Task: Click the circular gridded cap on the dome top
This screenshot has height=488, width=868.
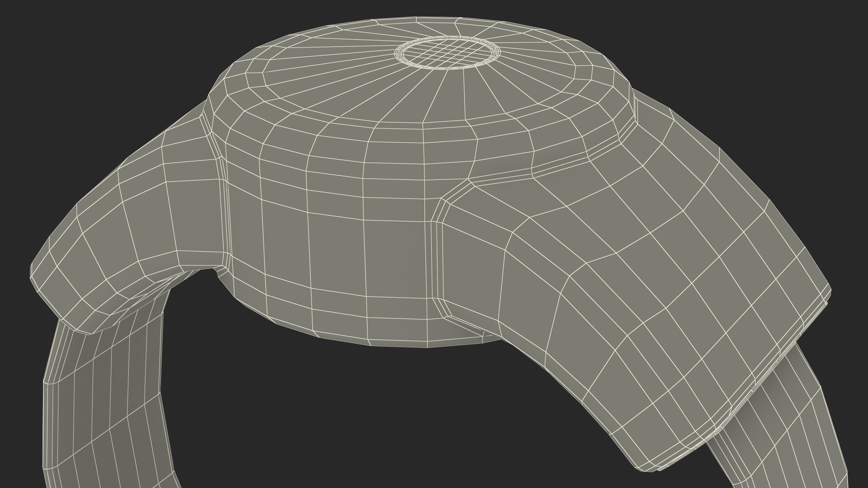Action: tap(448, 53)
